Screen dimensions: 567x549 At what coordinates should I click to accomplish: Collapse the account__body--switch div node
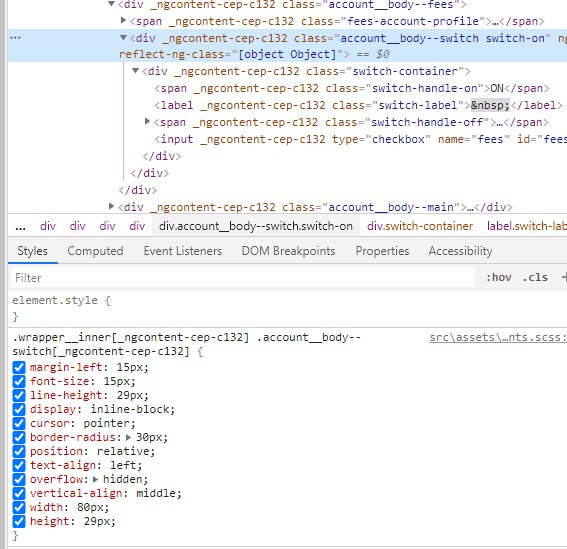pyautogui.click(x=123, y=38)
